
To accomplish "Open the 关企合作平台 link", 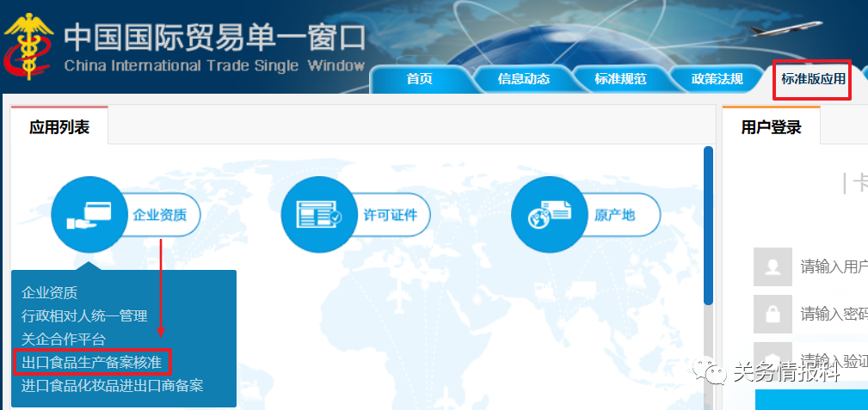I will (x=64, y=340).
